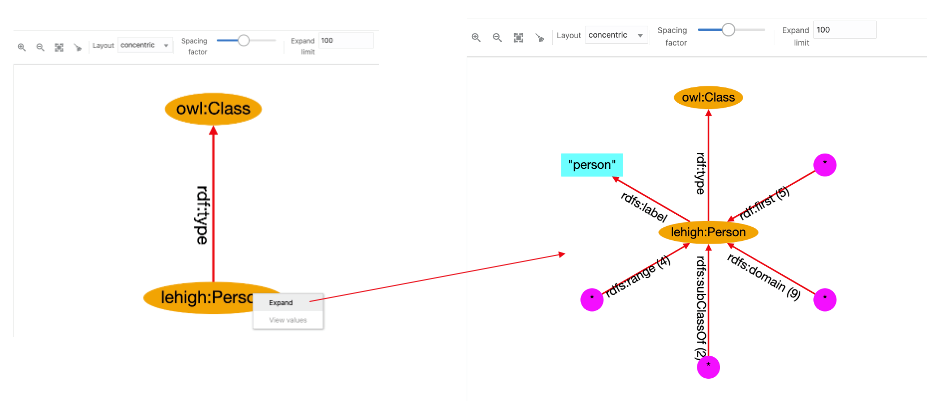
Task: Click zoom in icon in left panel
Action: (21, 47)
